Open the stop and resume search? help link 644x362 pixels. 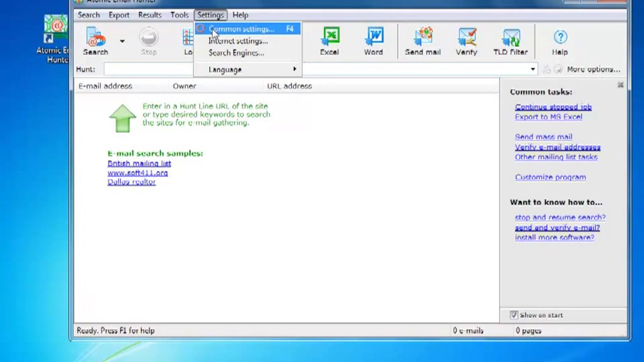[x=560, y=217]
